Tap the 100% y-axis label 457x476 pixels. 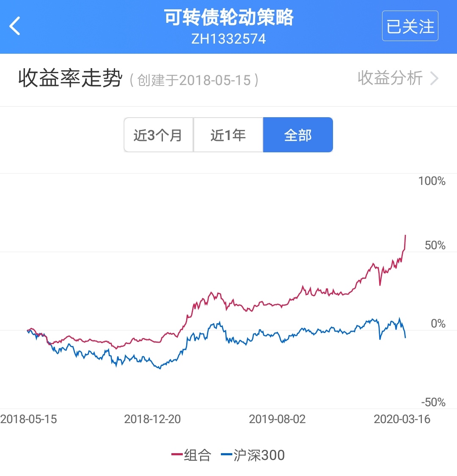432,181
